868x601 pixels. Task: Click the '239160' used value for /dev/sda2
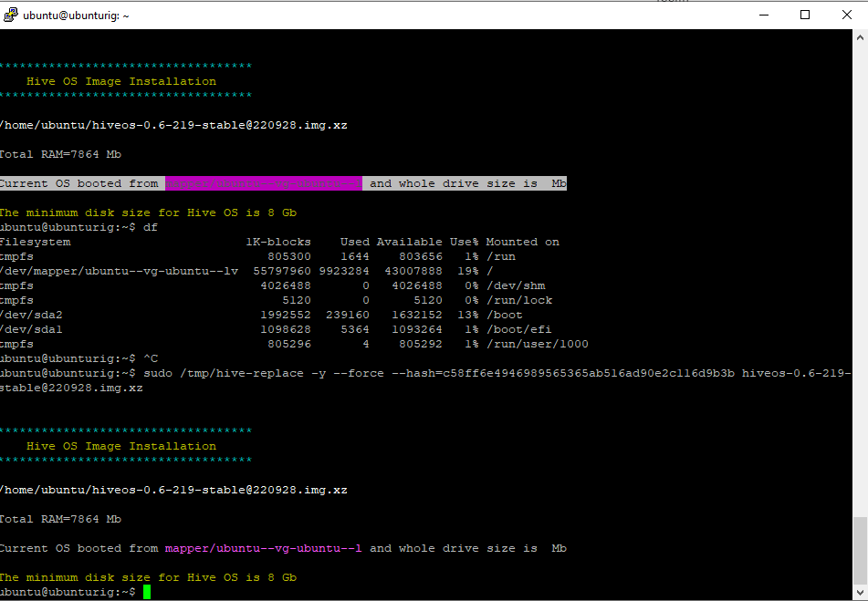click(348, 316)
